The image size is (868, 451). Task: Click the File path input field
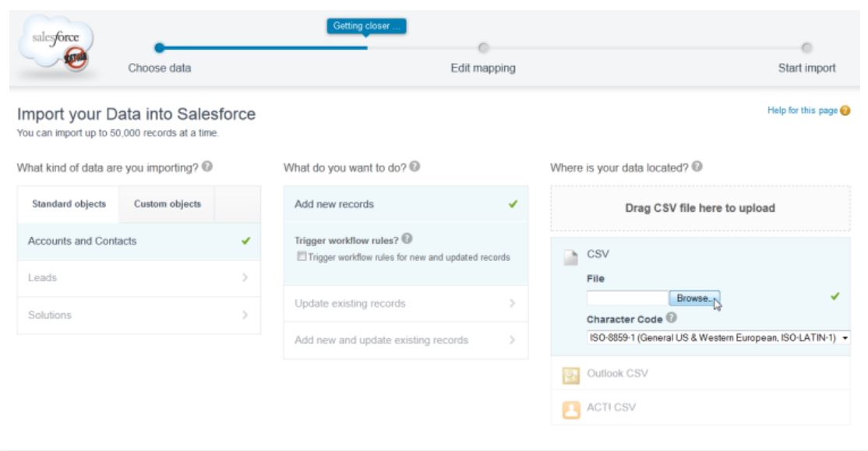pos(627,298)
